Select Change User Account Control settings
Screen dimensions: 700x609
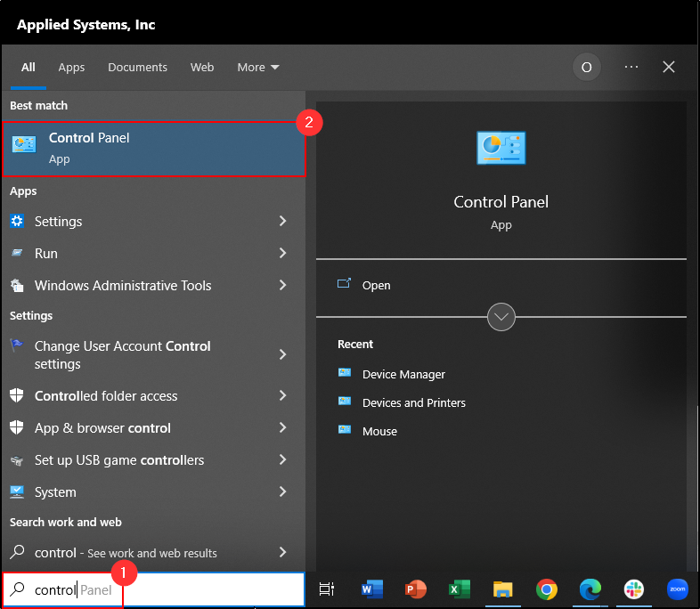coord(154,354)
